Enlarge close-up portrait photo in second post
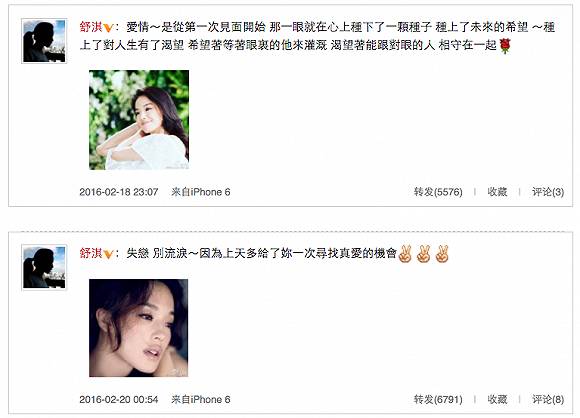The width and height of the screenshot is (580, 418). point(139,328)
